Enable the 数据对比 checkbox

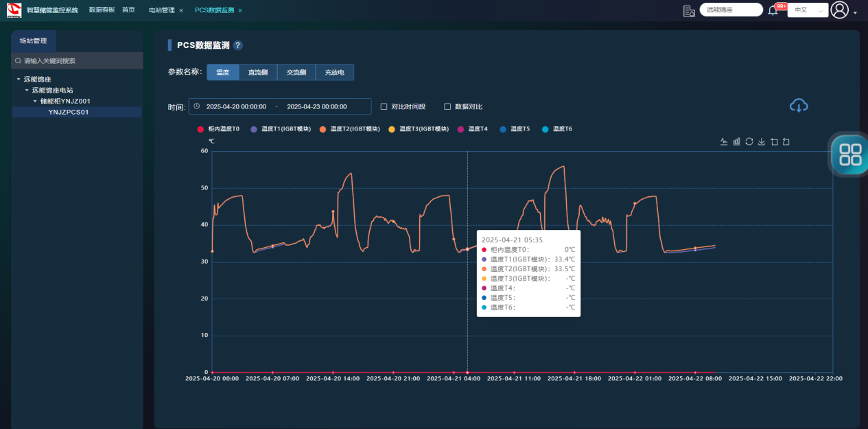[x=447, y=106]
